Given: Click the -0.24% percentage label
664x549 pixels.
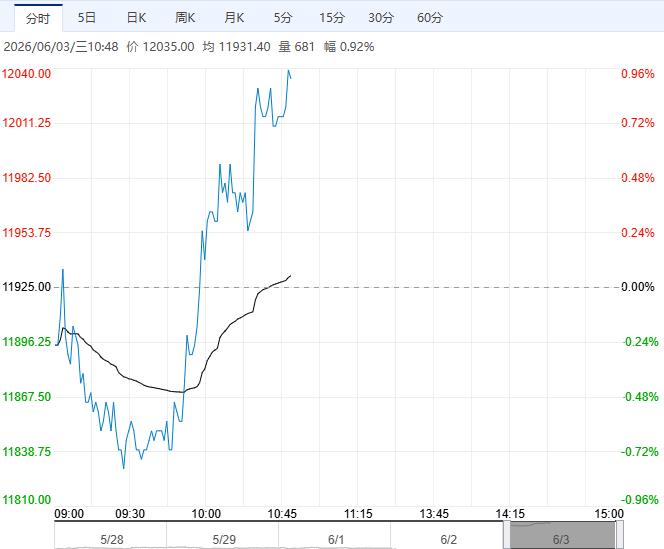Looking at the screenshot, I should 640,342.
